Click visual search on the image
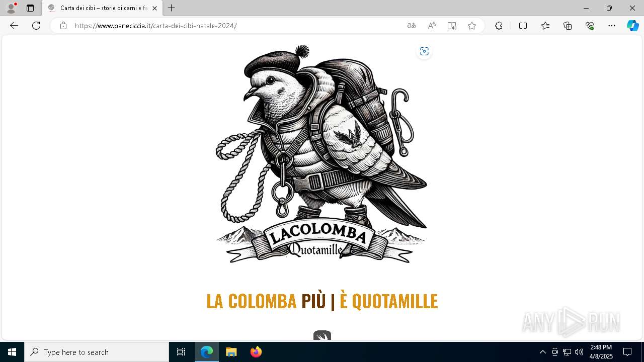The height and width of the screenshot is (362, 644). pos(424,51)
